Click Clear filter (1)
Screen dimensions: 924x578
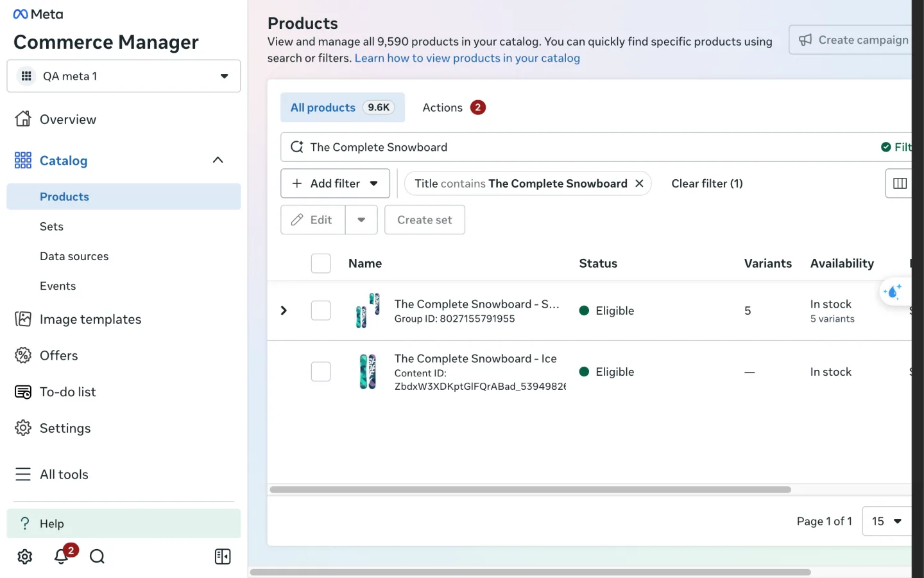(x=707, y=184)
